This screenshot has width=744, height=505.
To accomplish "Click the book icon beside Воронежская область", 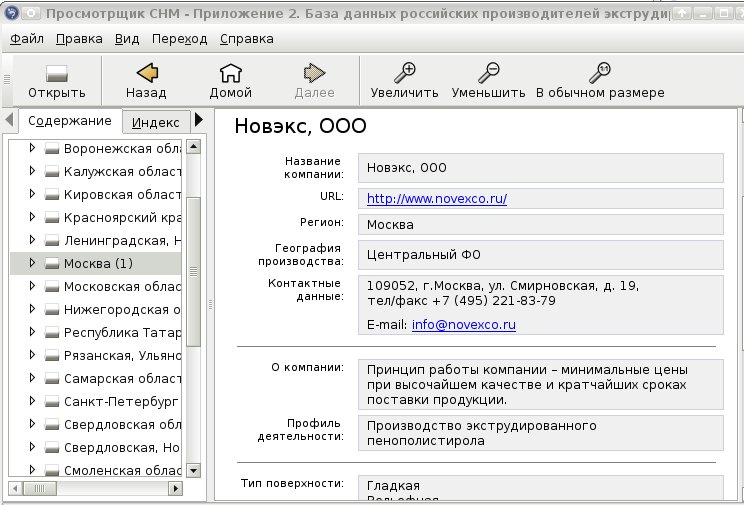I will 52,149.
